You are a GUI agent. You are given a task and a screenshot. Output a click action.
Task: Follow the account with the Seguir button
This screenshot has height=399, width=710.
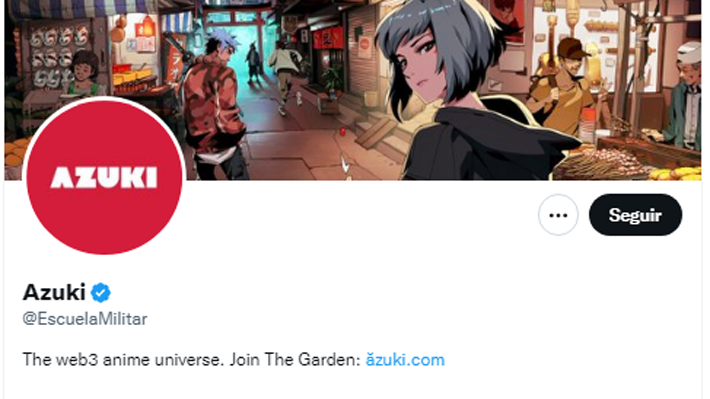click(635, 215)
